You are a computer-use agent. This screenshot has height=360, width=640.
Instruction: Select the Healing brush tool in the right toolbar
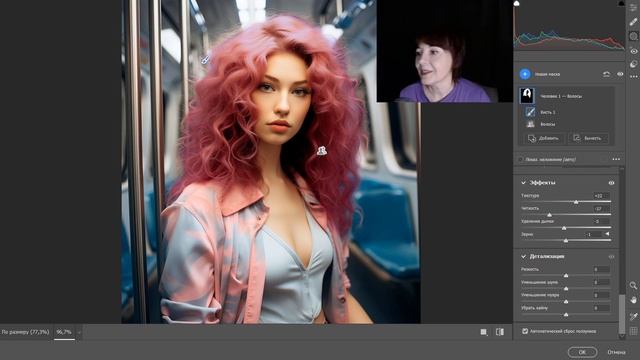tap(633, 22)
